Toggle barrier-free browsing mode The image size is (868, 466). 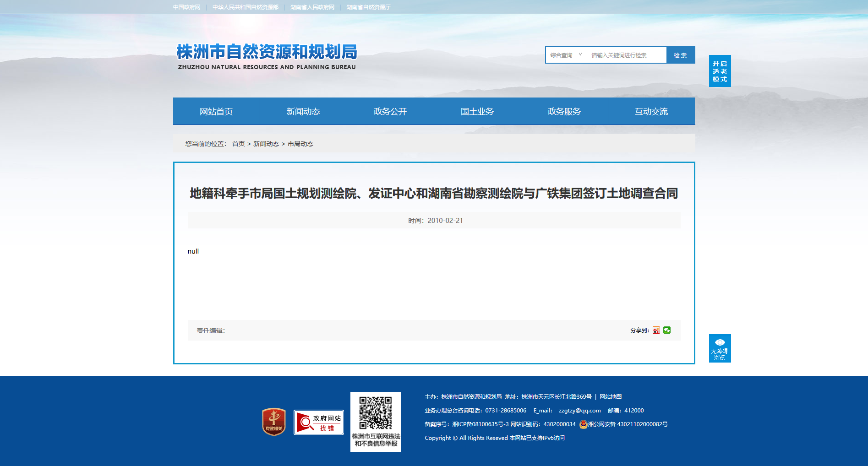pos(720,348)
